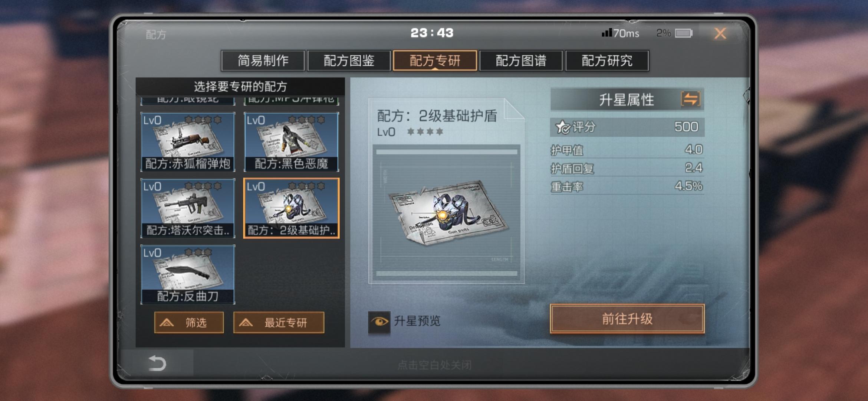Viewport: 868px width, 401px height.
Task: Select the 配方:赤狐榴弹炮 recipe card
Action: click(188, 142)
